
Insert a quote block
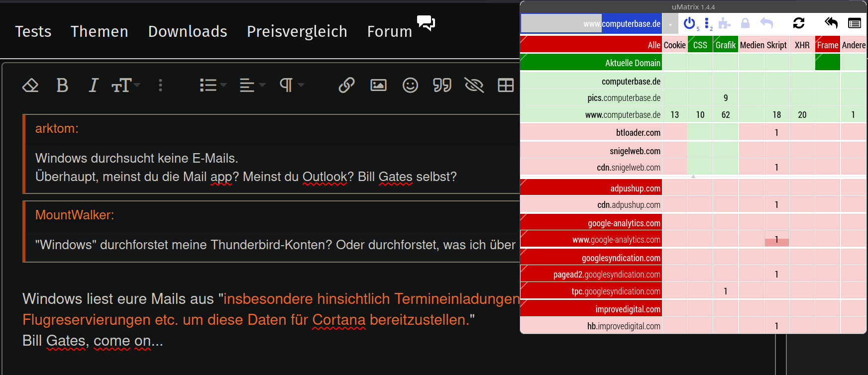pyautogui.click(x=442, y=86)
